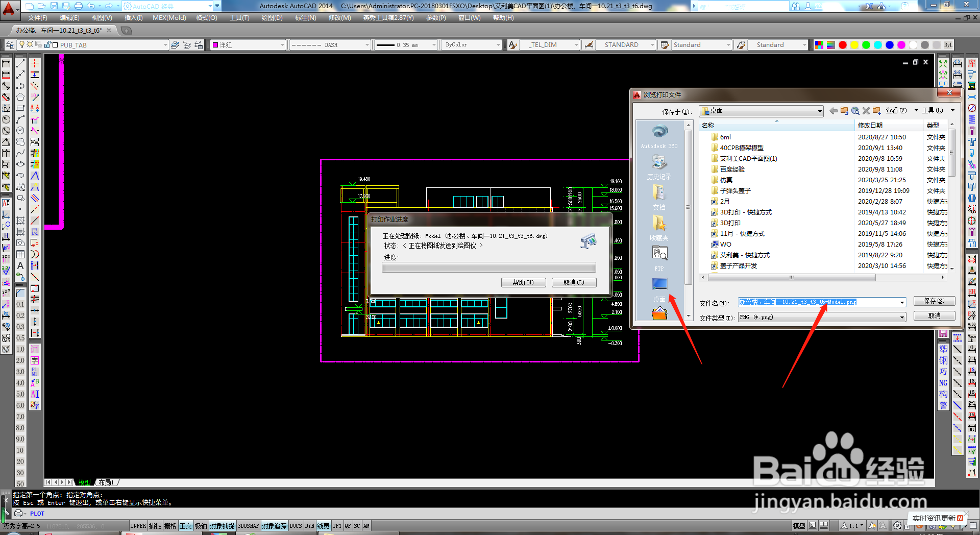Click the New drawing icon in quick access toolbar
Viewport: 980px width, 535px height.
click(29, 6)
